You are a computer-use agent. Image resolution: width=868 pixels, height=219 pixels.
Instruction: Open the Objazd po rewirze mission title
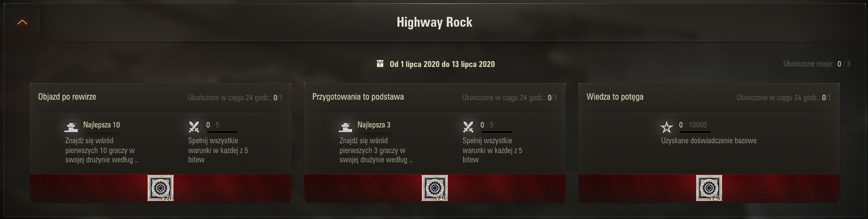[x=67, y=97]
